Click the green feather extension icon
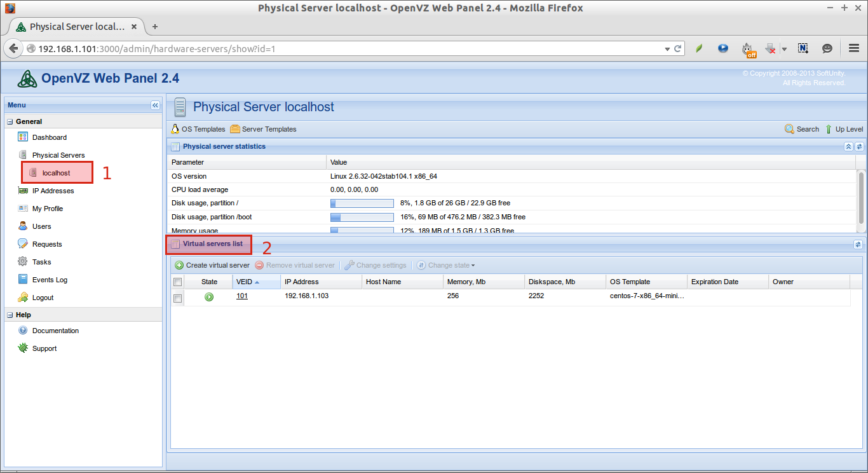Image resolution: width=868 pixels, height=473 pixels. pos(699,48)
